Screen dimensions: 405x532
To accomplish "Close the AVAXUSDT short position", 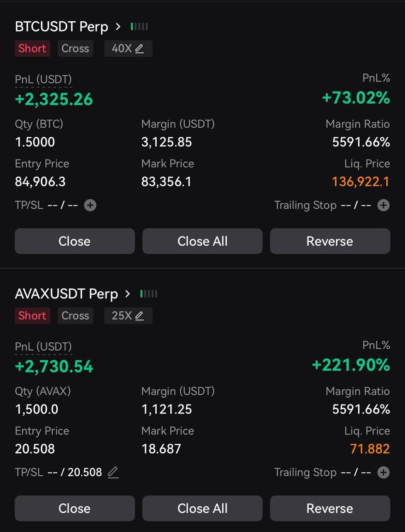I will tap(75, 508).
